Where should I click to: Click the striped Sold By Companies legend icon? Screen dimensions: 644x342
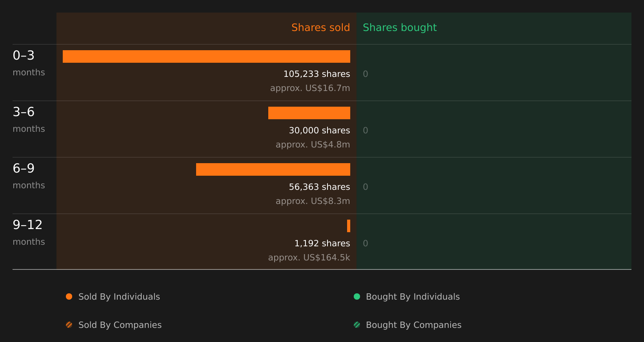tap(69, 325)
